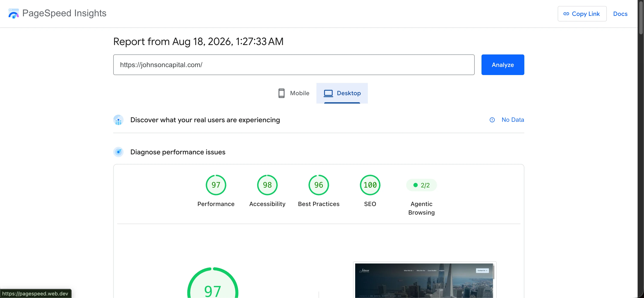
Task: Select the desktop laptop icon
Action: tap(328, 93)
